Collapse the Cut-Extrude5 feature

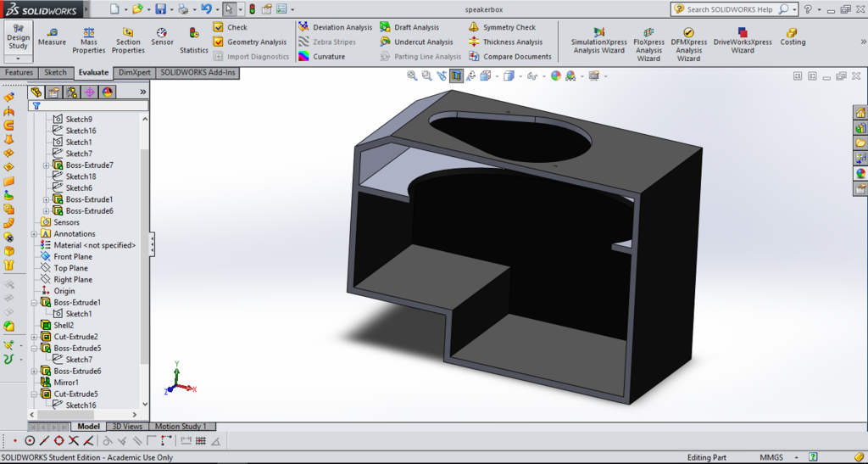click(34, 394)
